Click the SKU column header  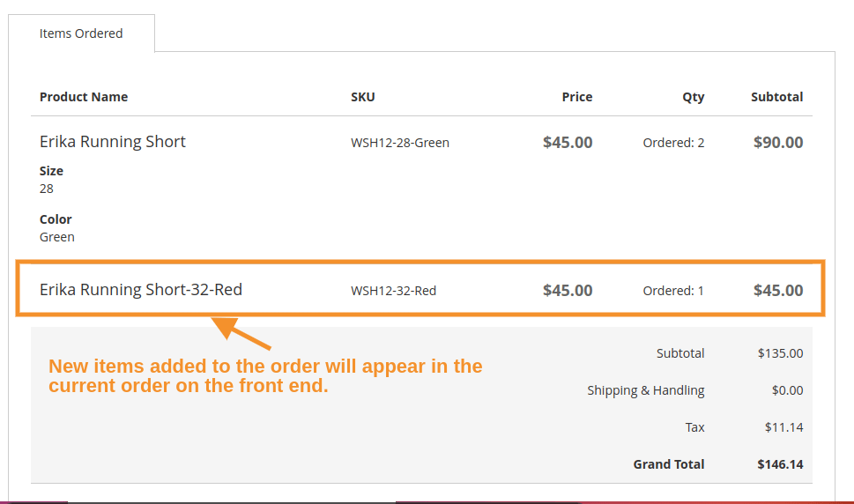(x=363, y=97)
